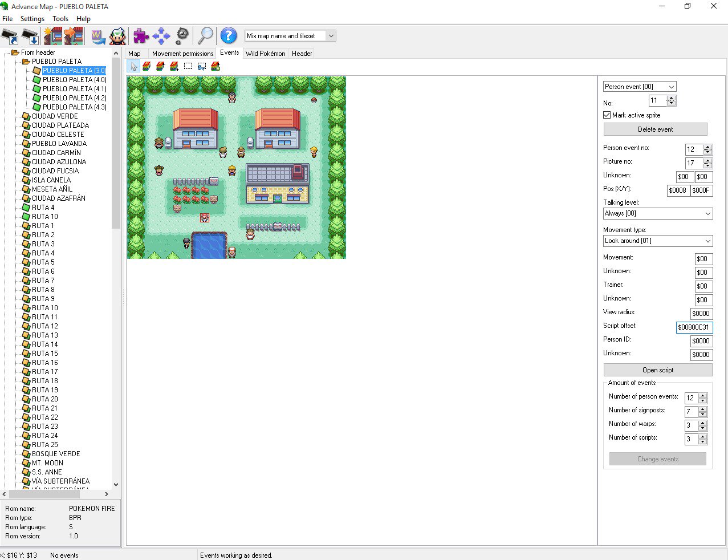Click the Delete event button
The image size is (728, 560).
coord(655,129)
